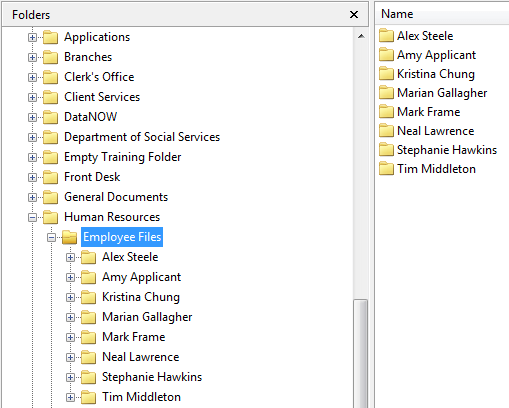Image resolution: width=509 pixels, height=408 pixels.
Task: Click Mark Frame folder icon in tree
Action: point(89,337)
